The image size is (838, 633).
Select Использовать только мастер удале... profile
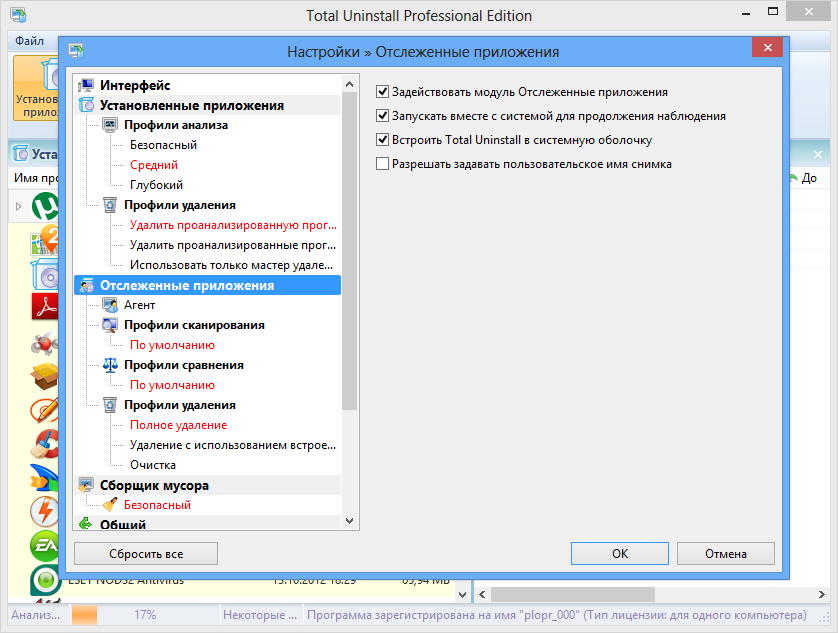[231, 265]
